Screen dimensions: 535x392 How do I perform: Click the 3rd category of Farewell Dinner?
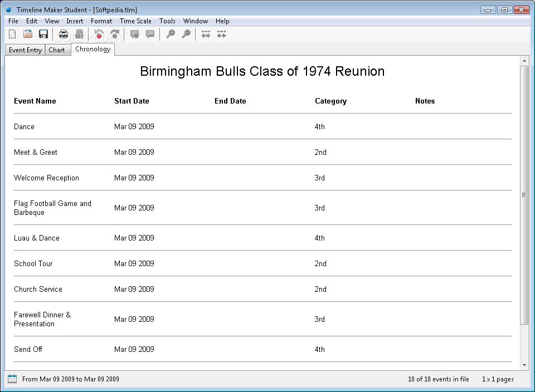click(x=320, y=319)
